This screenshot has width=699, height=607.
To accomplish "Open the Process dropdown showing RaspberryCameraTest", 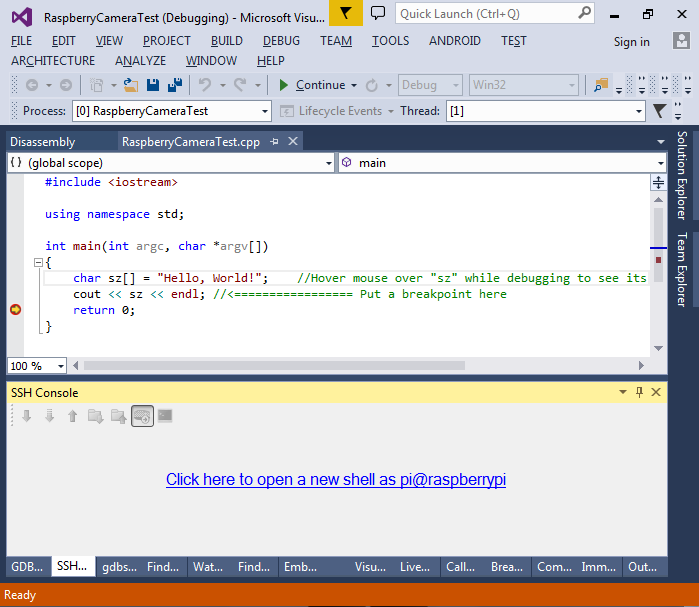I will pyautogui.click(x=265, y=111).
